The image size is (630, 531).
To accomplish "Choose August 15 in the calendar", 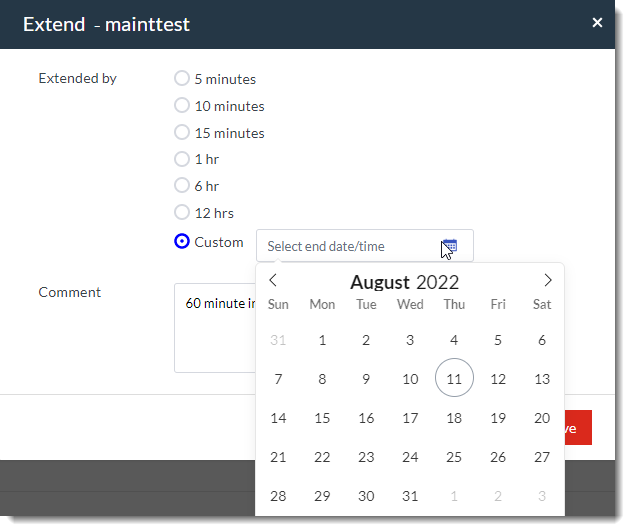I will click(322, 418).
